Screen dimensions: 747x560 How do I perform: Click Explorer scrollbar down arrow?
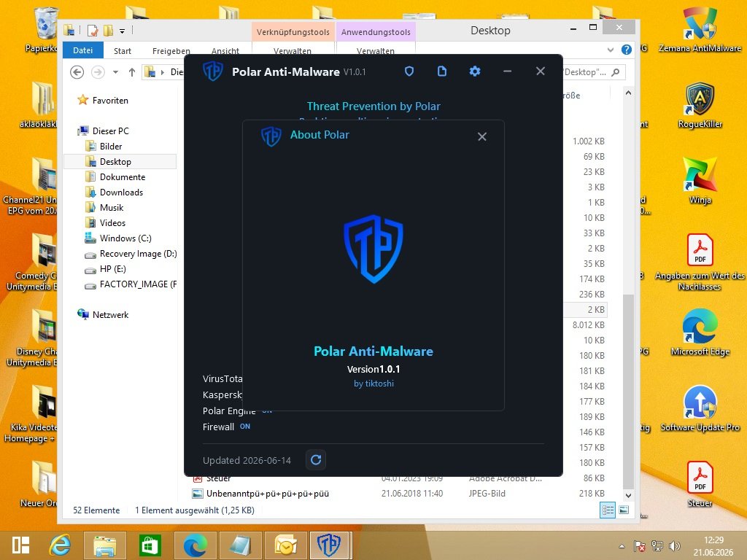(x=628, y=495)
